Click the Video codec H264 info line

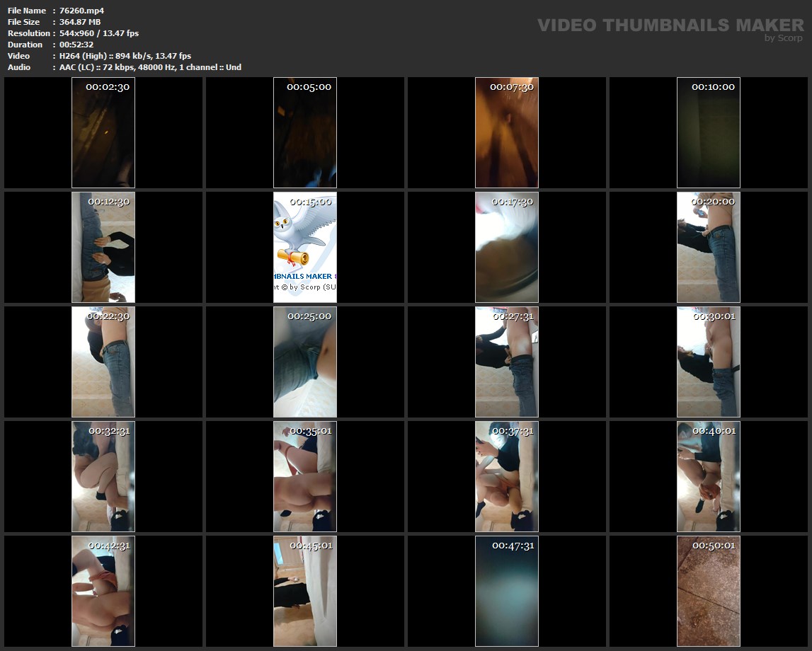125,56
